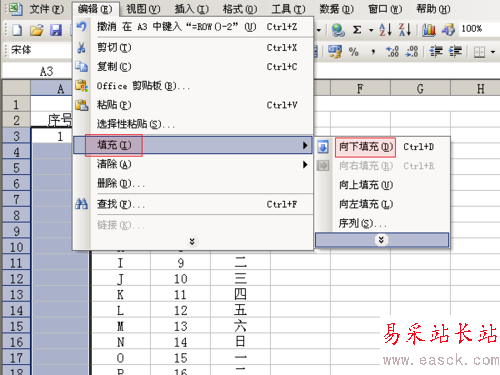
Task: Open the 格式(O) menu
Action: click(x=240, y=9)
